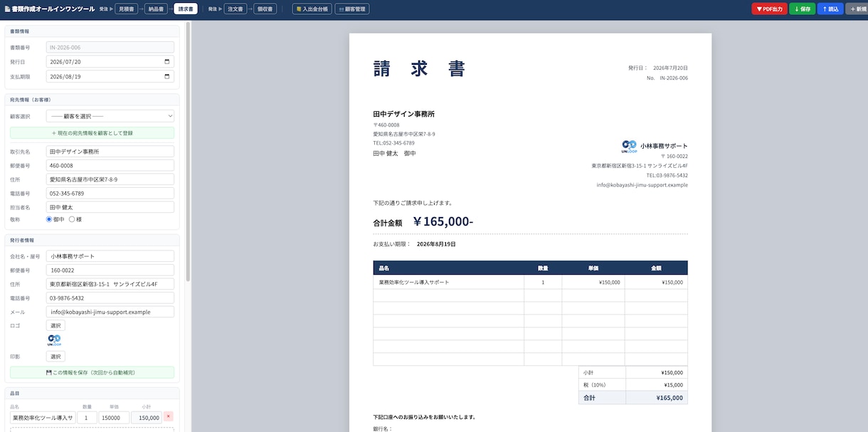Click the app document icon in the title
The width and height of the screenshot is (868, 432).
(x=7, y=9)
